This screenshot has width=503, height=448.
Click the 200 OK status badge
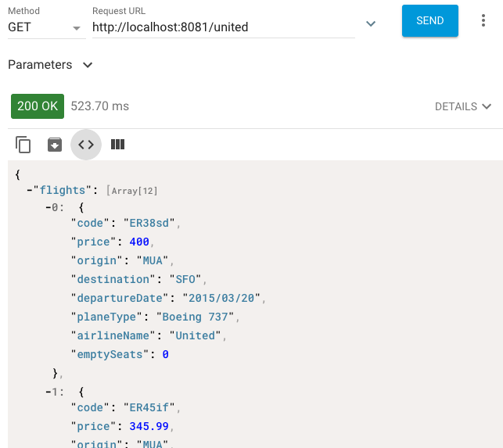[x=38, y=106]
